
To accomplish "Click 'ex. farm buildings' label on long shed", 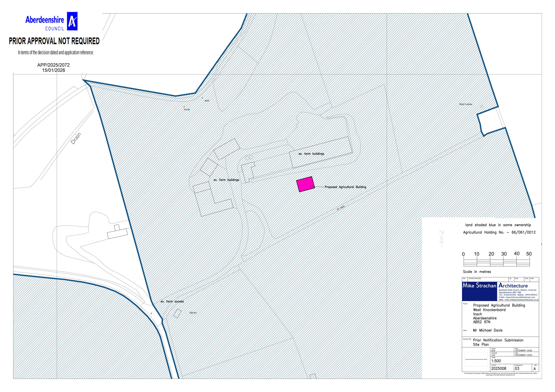I will tap(311, 154).
